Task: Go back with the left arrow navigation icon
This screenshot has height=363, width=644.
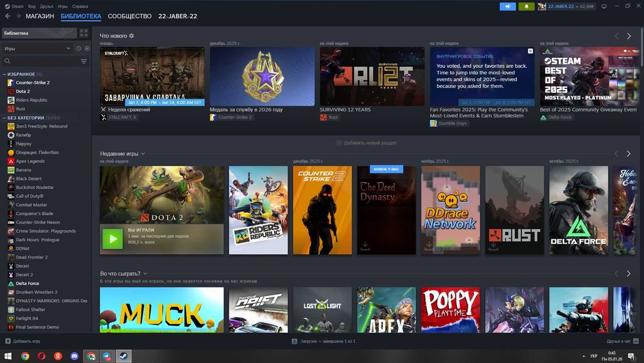Action: [x=7, y=16]
